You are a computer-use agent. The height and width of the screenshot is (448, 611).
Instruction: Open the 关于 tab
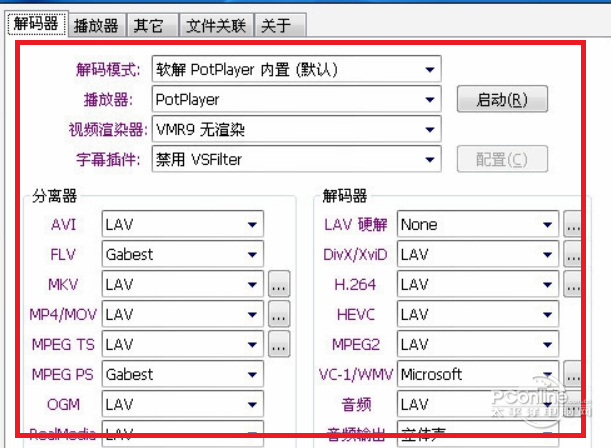[280, 26]
